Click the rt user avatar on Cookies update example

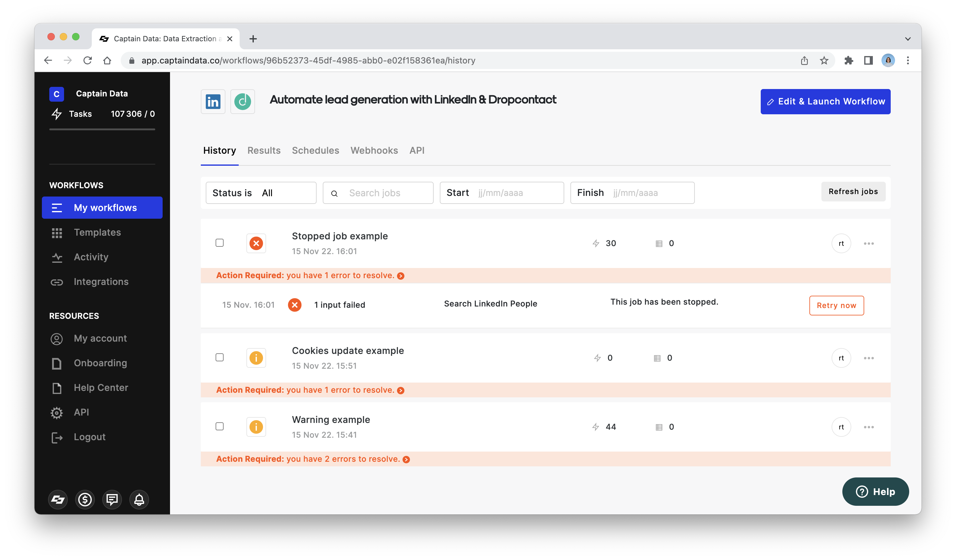click(841, 358)
